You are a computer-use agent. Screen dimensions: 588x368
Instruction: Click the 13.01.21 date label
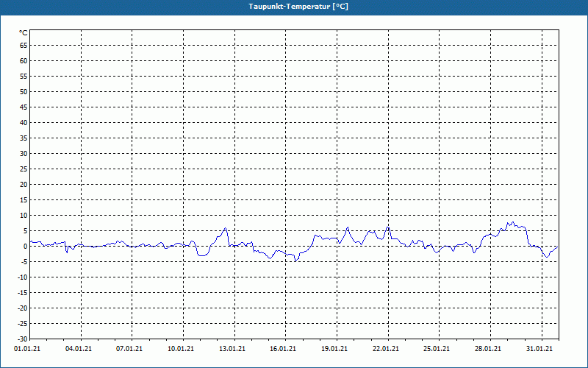click(x=232, y=349)
